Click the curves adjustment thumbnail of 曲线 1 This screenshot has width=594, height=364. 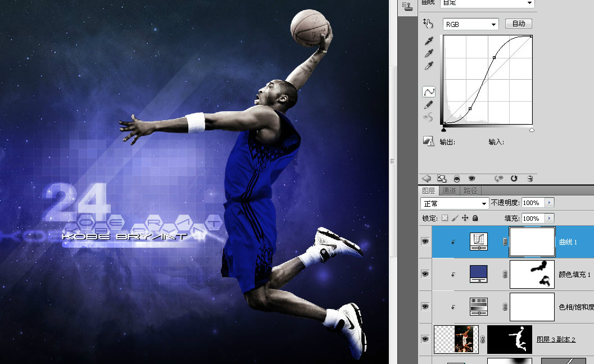point(479,242)
